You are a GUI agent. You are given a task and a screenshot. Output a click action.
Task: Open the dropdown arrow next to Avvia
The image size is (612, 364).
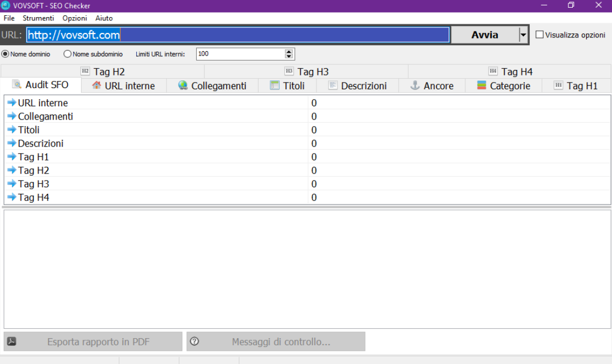click(x=523, y=35)
